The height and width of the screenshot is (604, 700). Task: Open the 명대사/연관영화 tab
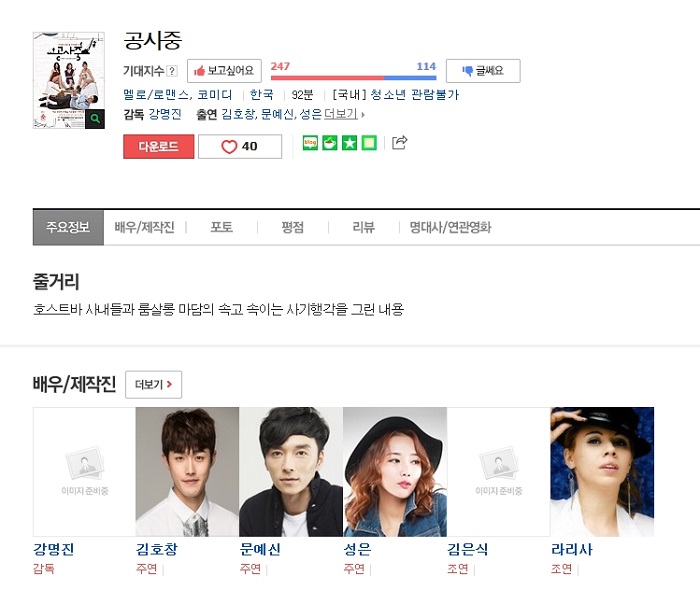pos(450,227)
